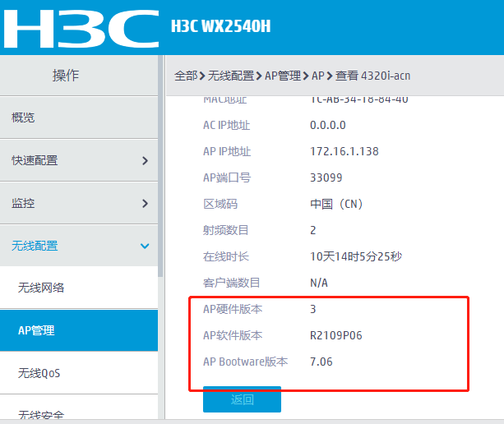
Task: Open the 监控 menu
Action: pos(79,203)
